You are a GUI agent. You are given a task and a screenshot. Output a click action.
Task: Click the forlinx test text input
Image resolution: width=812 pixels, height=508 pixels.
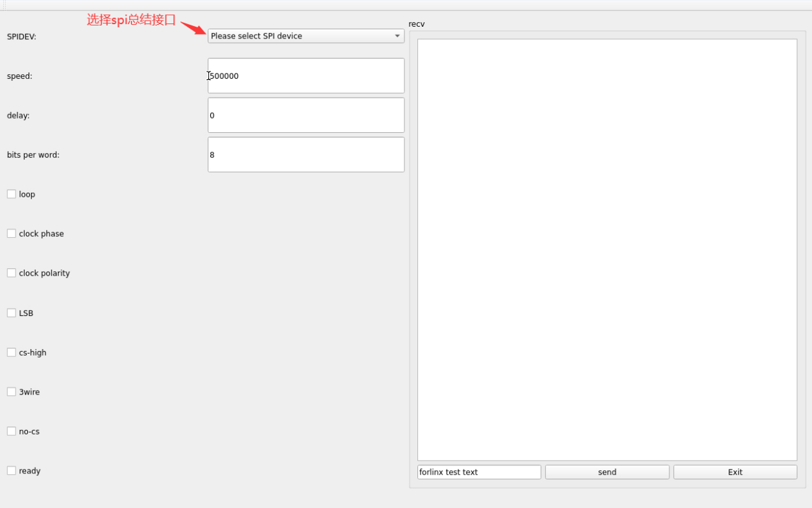[x=479, y=472]
